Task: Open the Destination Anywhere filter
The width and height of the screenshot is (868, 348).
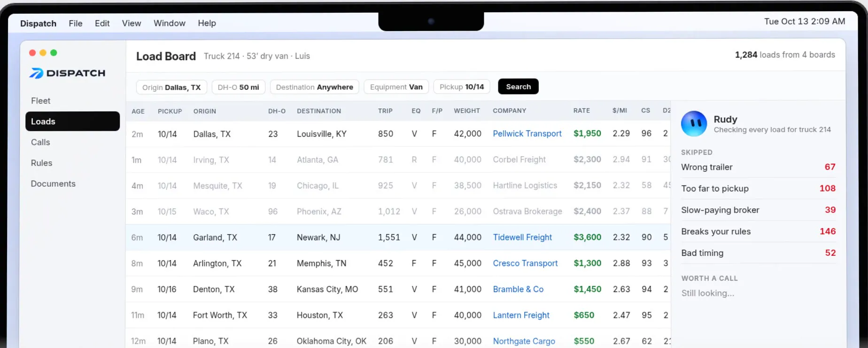Action: tap(314, 87)
